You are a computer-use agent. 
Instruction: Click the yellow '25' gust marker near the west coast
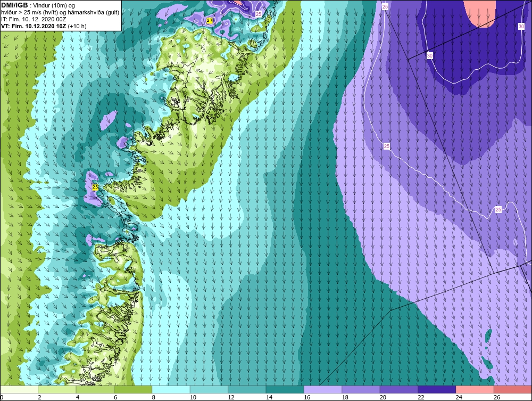point(95,187)
